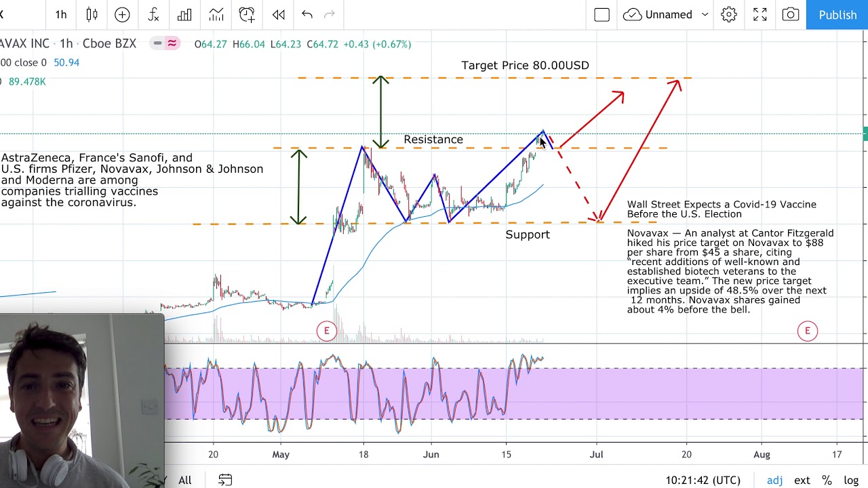Toggle the % percent scale
Image resolution: width=868 pixels, height=488 pixels.
click(827, 480)
